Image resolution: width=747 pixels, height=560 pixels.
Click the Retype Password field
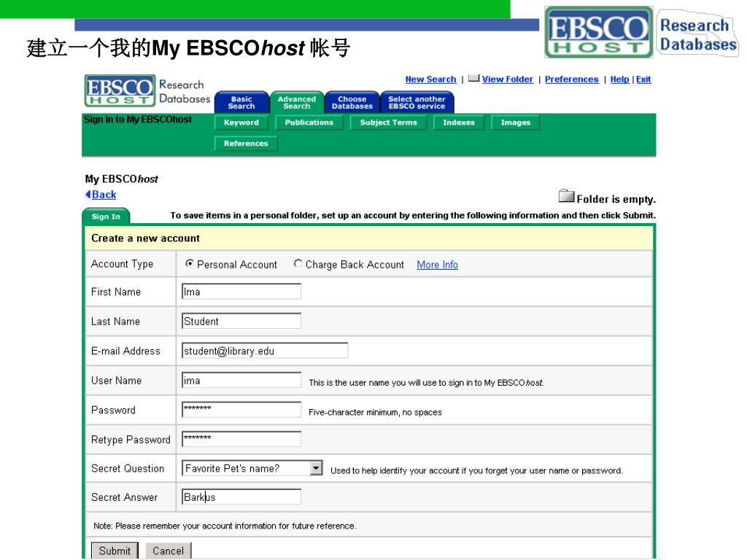pos(241,439)
